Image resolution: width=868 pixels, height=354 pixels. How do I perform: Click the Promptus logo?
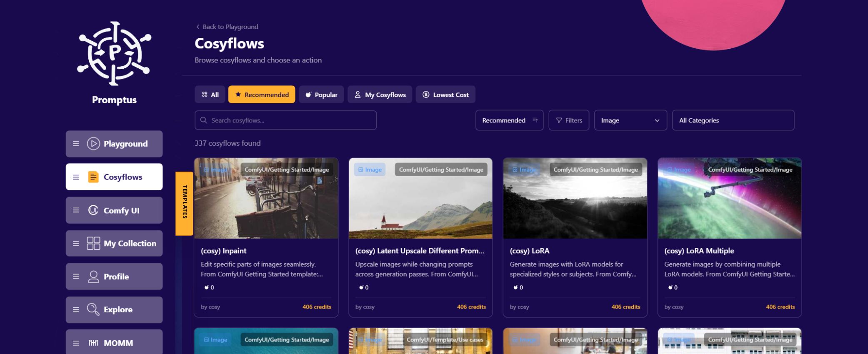[114, 53]
